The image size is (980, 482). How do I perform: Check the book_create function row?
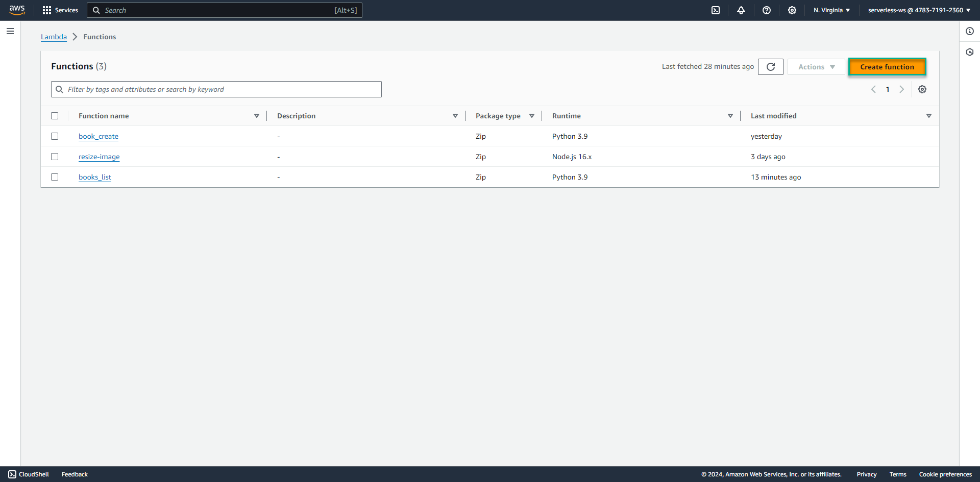55,136
